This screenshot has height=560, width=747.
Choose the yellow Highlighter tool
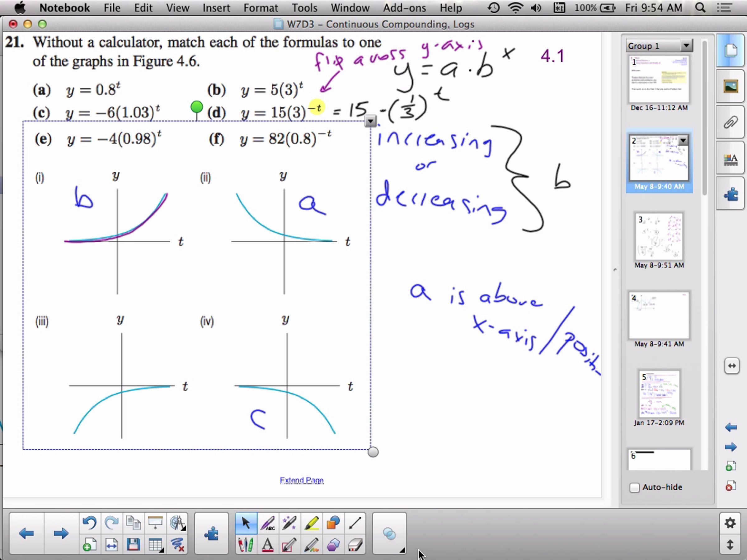point(311,523)
